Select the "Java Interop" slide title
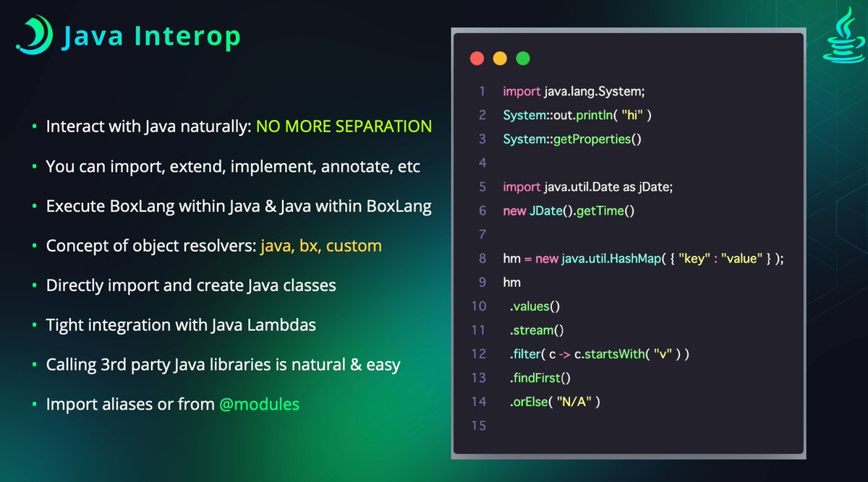This screenshot has width=868, height=482. tap(150, 35)
